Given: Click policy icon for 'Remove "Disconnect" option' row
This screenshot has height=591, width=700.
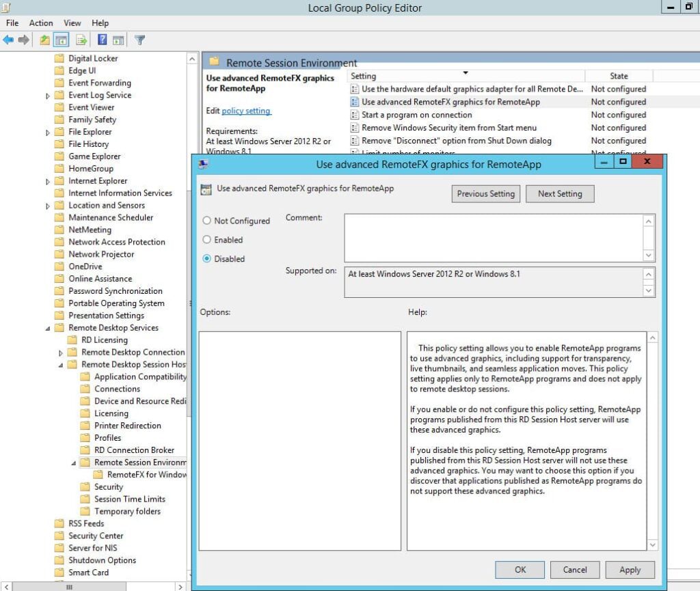Looking at the screenshot, I should coord(355,141).
